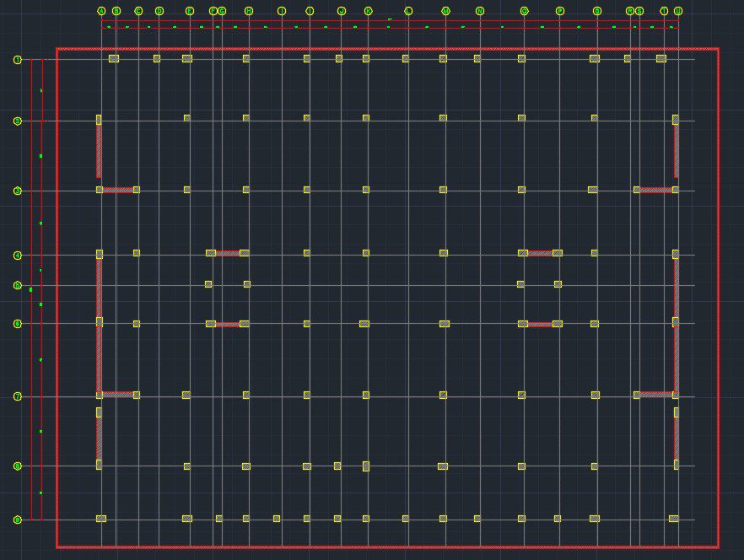Pick the grid bubble labeled M
744x560 pixels.
point(445,11)
